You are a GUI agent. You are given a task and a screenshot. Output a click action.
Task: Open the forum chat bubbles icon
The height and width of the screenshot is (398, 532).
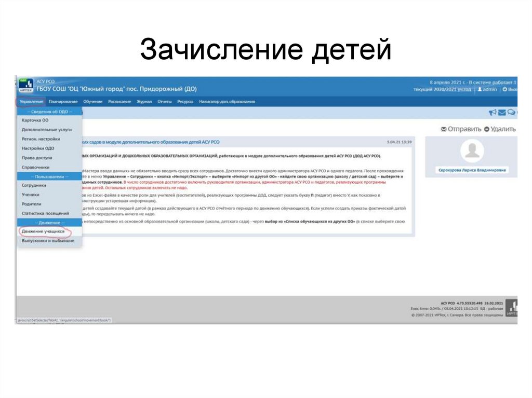pyautogui.click(x=511, y=112)
